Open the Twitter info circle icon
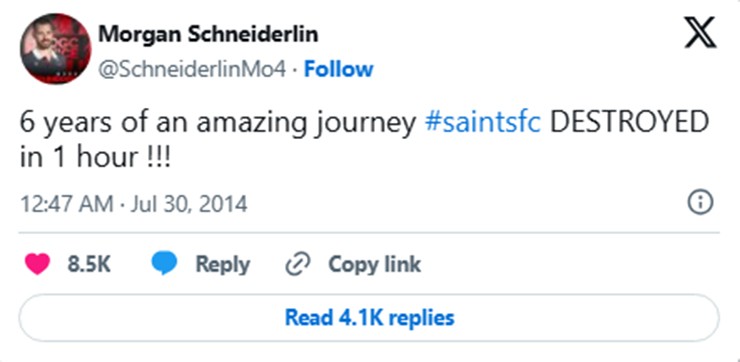The image size is (740, 362). coord(700,203)
